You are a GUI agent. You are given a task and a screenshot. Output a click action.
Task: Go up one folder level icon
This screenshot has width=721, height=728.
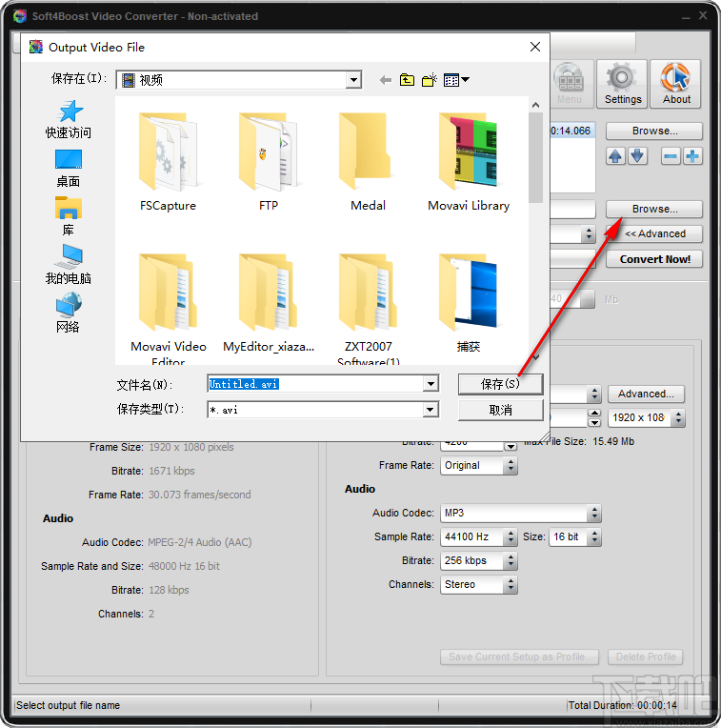(407, 80)
